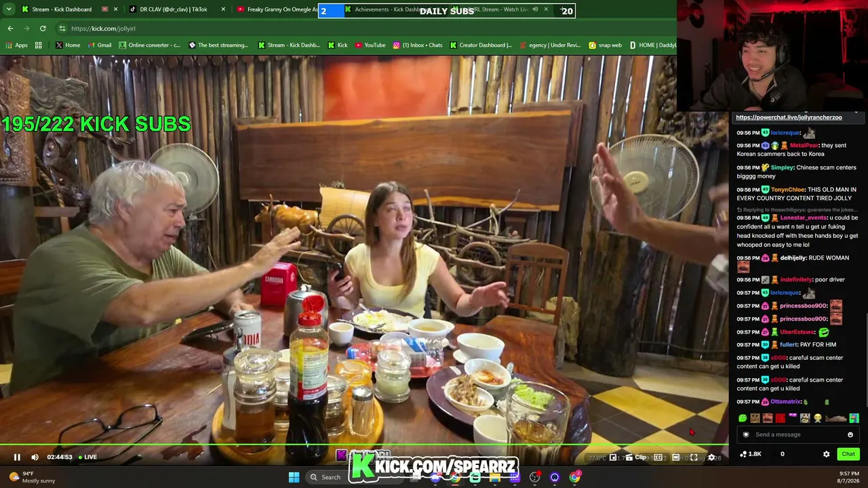
Task: Open the egency Under Revi... bookmark
Action: tap(550, 45)
